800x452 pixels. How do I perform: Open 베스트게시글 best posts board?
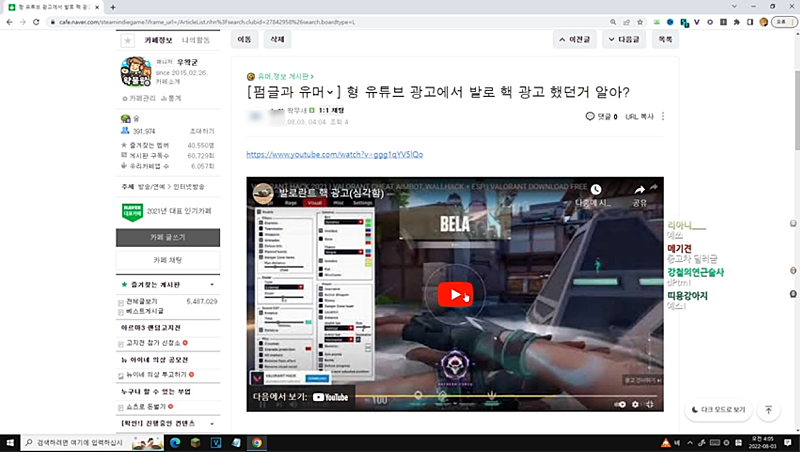145,311
